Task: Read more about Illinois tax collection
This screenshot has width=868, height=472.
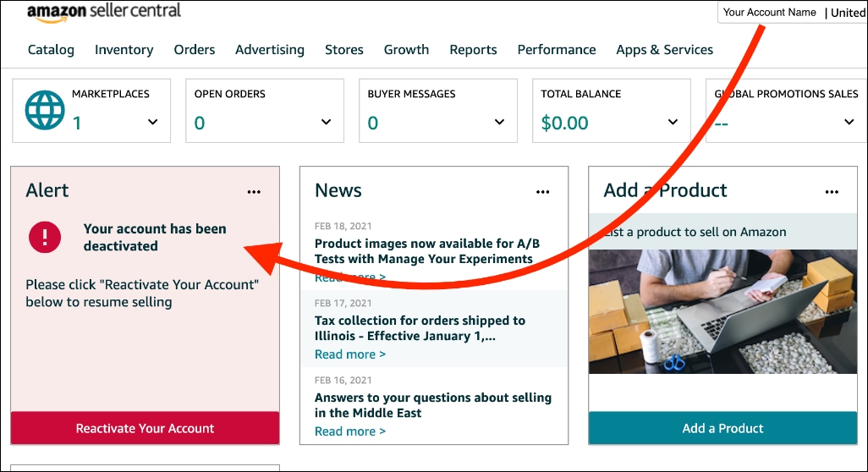Action: pos(349,354)
